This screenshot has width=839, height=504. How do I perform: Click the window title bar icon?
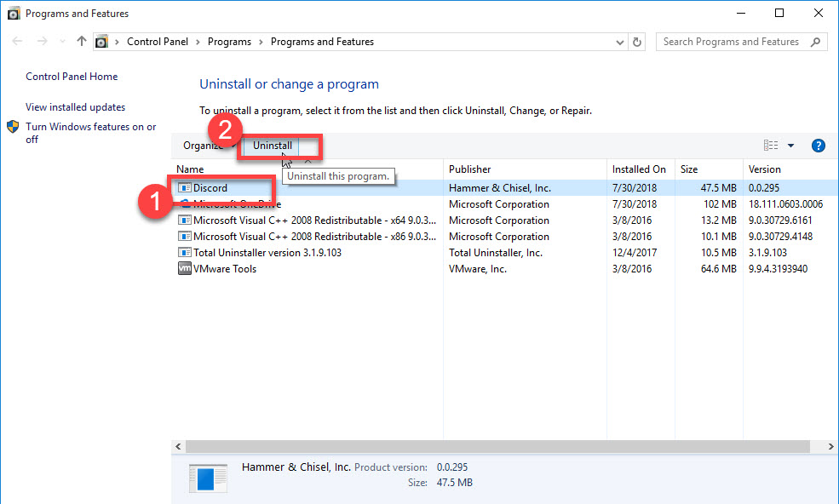14,14
